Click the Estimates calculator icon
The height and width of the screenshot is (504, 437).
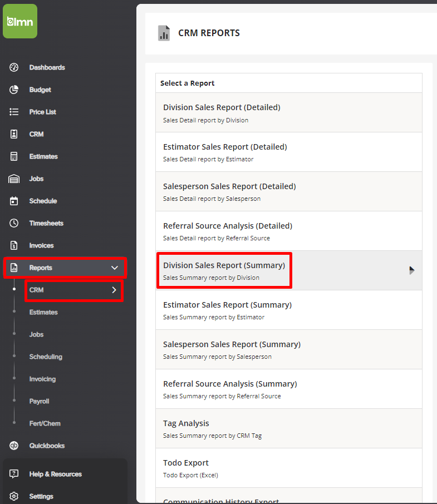[14, 156]
